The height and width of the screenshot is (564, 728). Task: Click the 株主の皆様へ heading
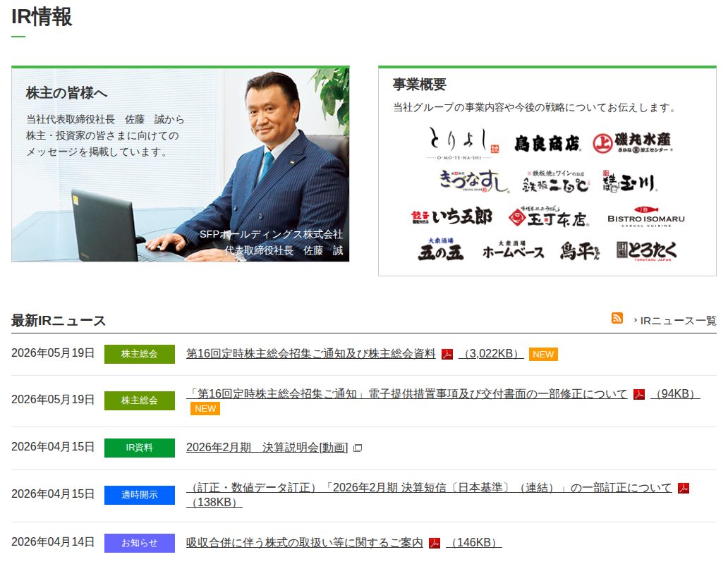click(67, 93)
